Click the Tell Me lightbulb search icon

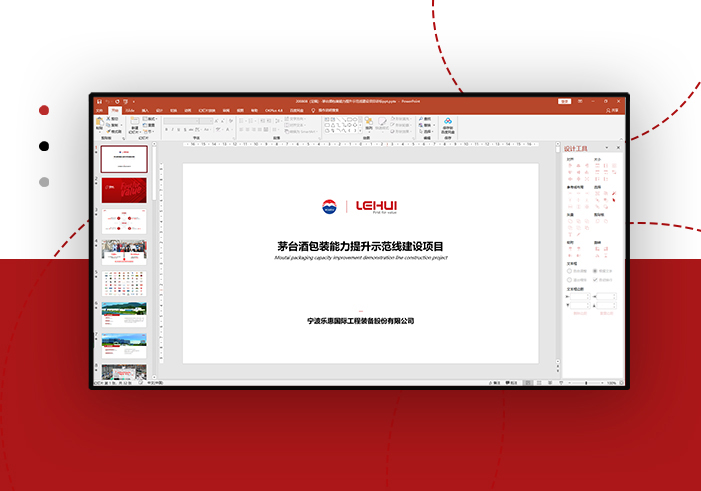(x=313, y=110)
